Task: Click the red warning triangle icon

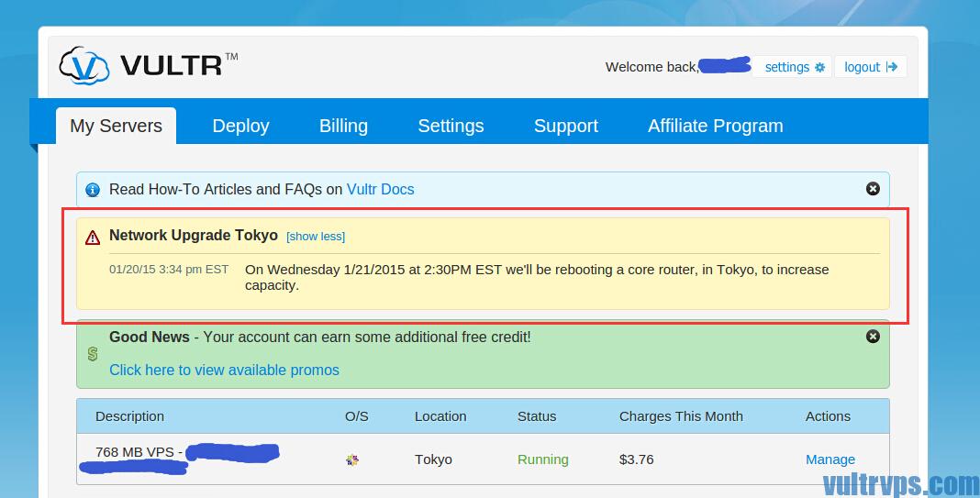Action: coord(93,238)
